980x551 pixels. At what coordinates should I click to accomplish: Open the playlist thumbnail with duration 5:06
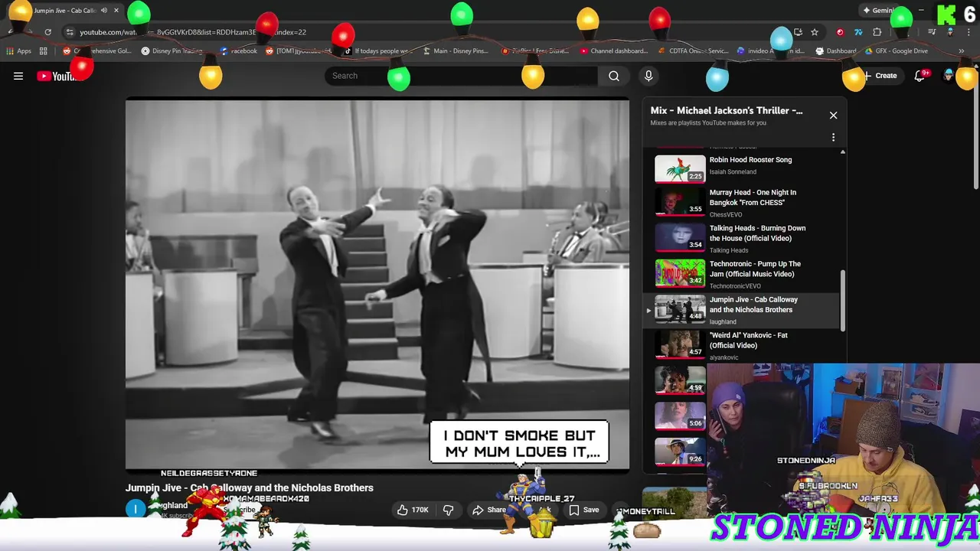[680, 416]
